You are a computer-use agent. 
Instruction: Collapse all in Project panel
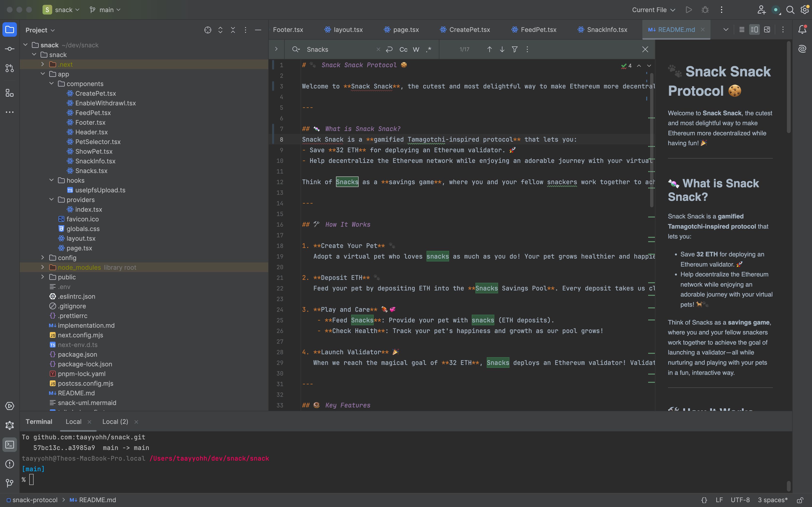tap(233, 30)
